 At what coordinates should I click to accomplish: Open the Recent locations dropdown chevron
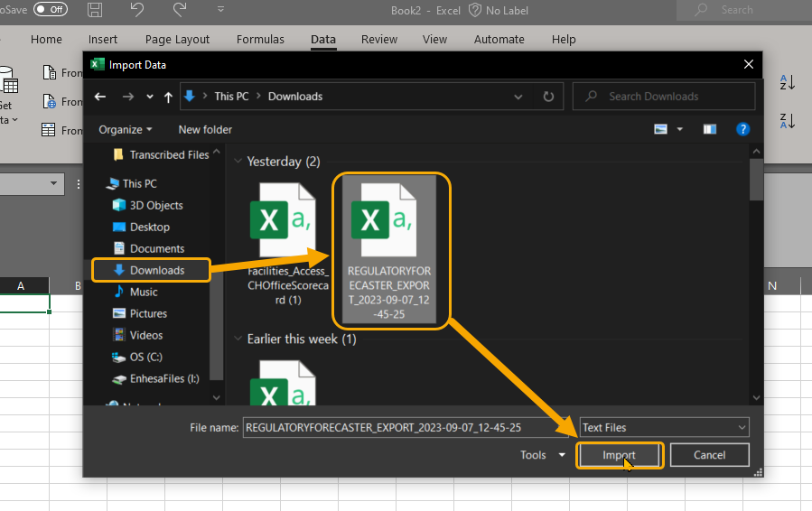click(x=150, y=97)
